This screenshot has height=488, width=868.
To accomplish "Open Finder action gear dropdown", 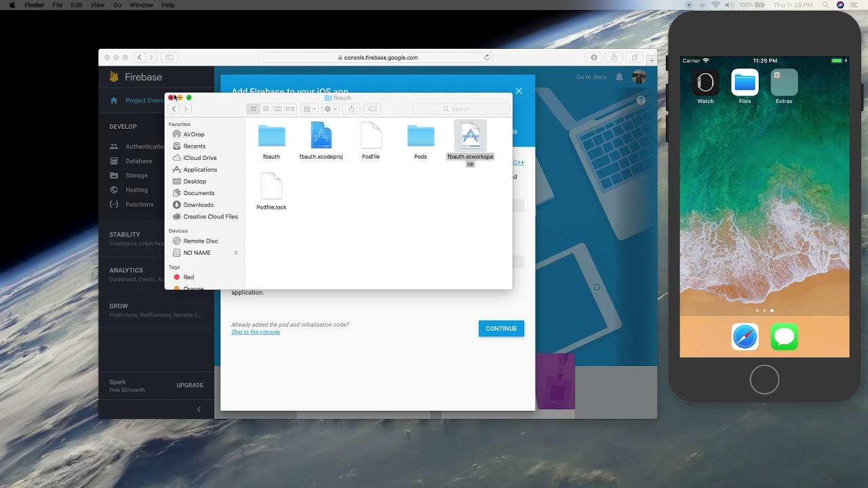I will (330, 108).
